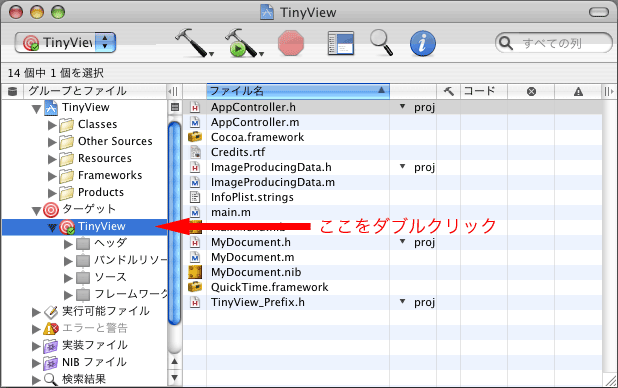Screen dimensions: 618x388
Task: Open the Build and Go dropdown arrow
Action: (x=261, y=54)
